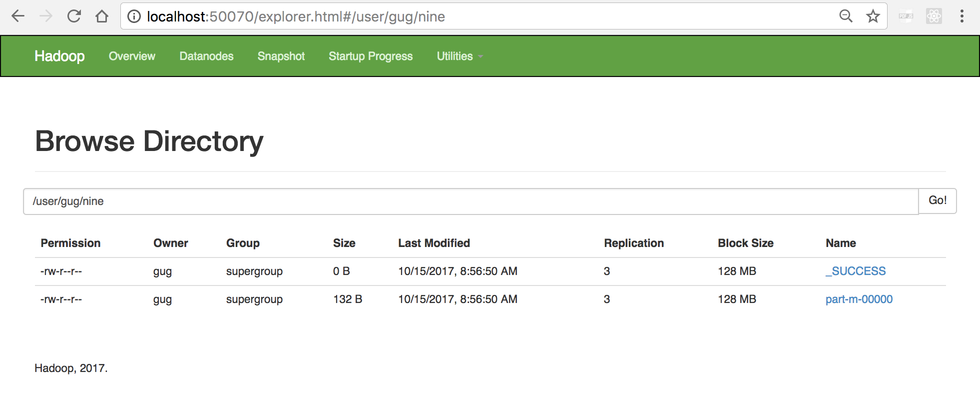Click the Group column header
This screenshot has height=408, width=980.
coord(243,243)
